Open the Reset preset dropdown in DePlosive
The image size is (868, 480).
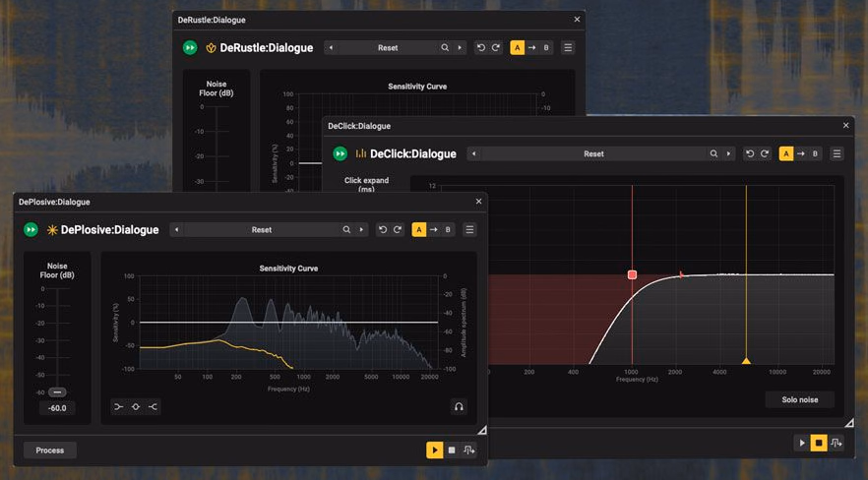262,229
